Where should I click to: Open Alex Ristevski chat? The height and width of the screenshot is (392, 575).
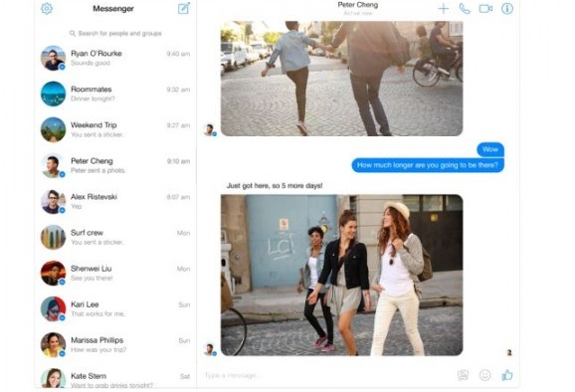click(115, 201)
